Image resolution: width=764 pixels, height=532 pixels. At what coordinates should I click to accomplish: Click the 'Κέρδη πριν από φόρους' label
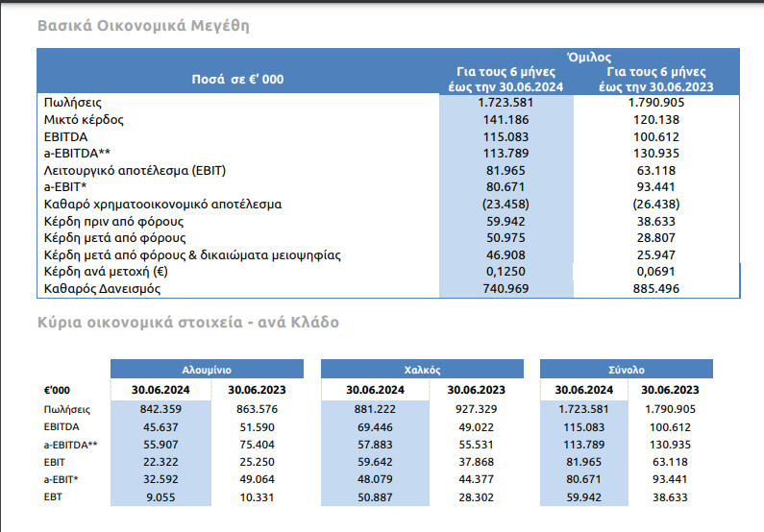[113, 222]
